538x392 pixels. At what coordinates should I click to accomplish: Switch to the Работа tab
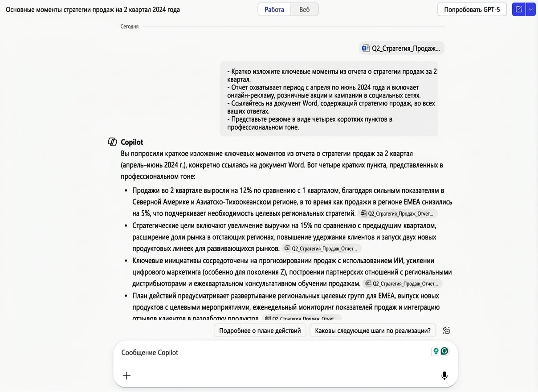click(274, 9)
